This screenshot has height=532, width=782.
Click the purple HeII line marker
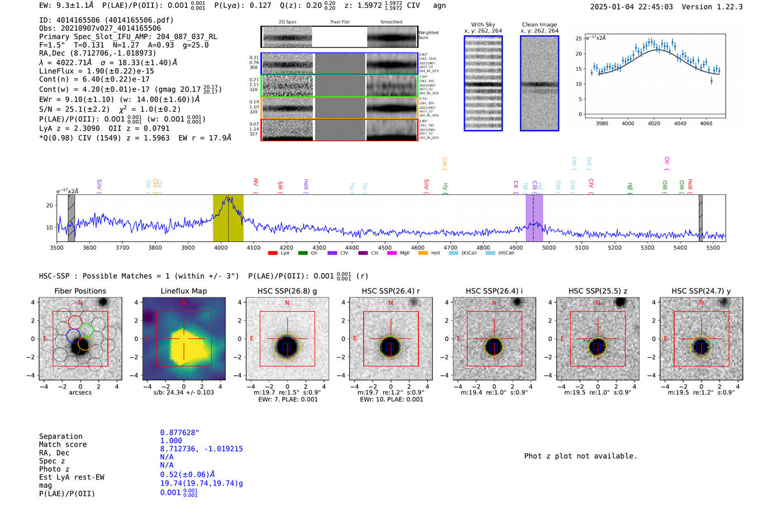(306, 186)
